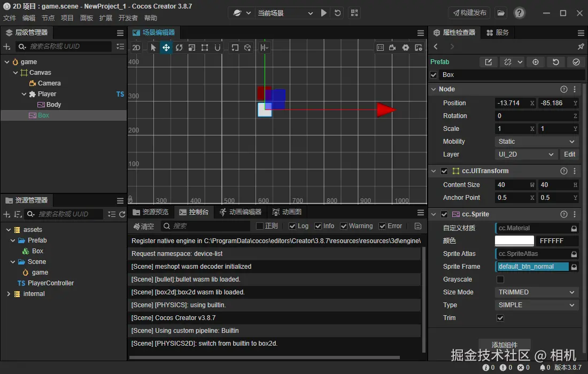Toggle the Box node active checkbox

coord(434,75)
